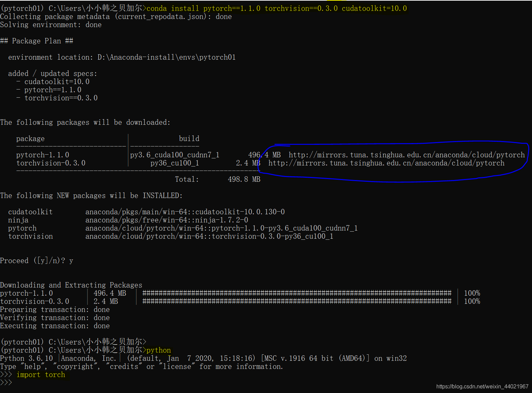Click the 'Python 3.6.10 |Anaconda, Inc.|' version line
The height and width of the screenshot is (393, 532).
[203, 358]
